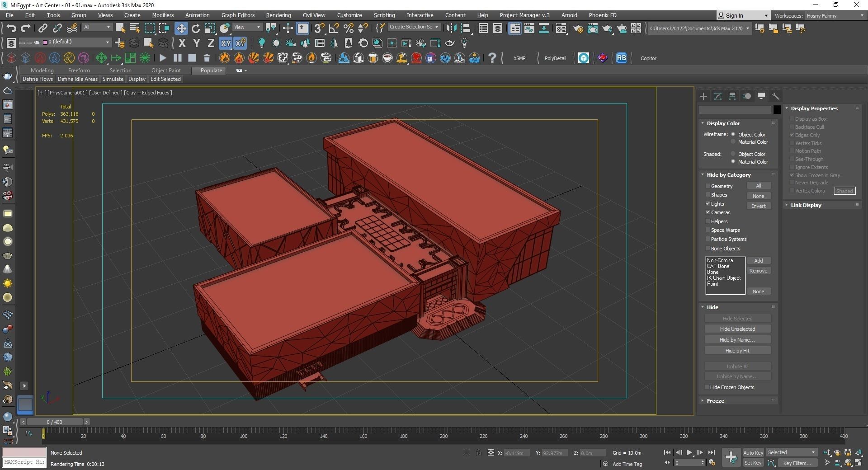Enable Hide Frozen Objects checkbox

click(x=707, y=387)
